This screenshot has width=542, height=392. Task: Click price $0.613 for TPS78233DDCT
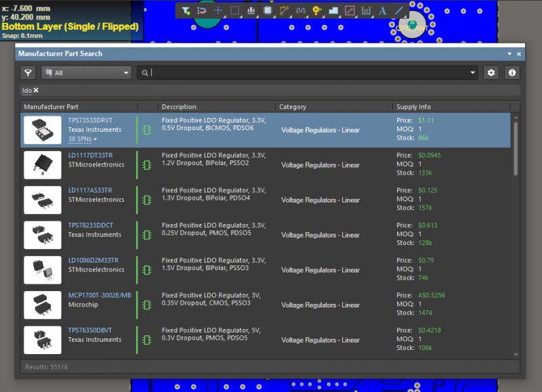pyautogui.click(x=428, y=225)
